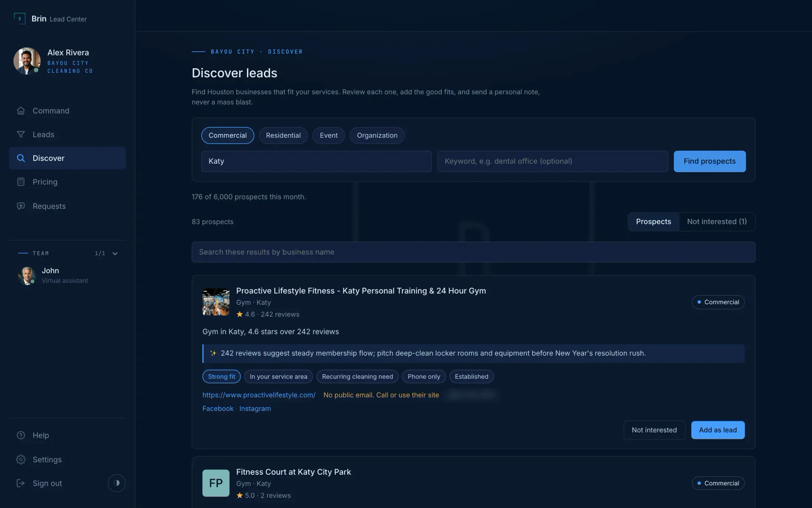The width and height of the screenshot is (812, 508).
Task: Click the Add as lead button
Action: pos(718,430)
